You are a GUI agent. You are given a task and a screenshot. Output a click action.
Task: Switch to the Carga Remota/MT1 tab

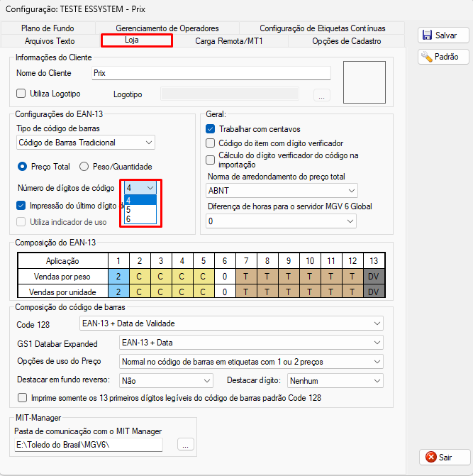click(x=229, y=41)
